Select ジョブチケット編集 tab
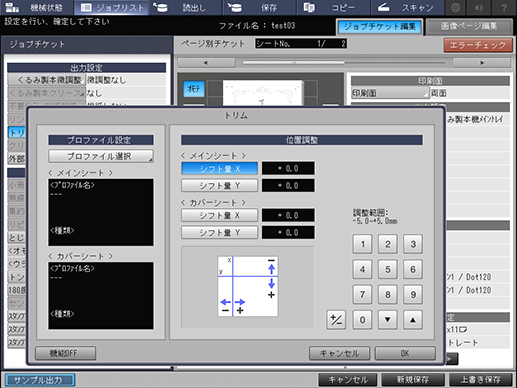The image size is (517, 388). (380, 26)
